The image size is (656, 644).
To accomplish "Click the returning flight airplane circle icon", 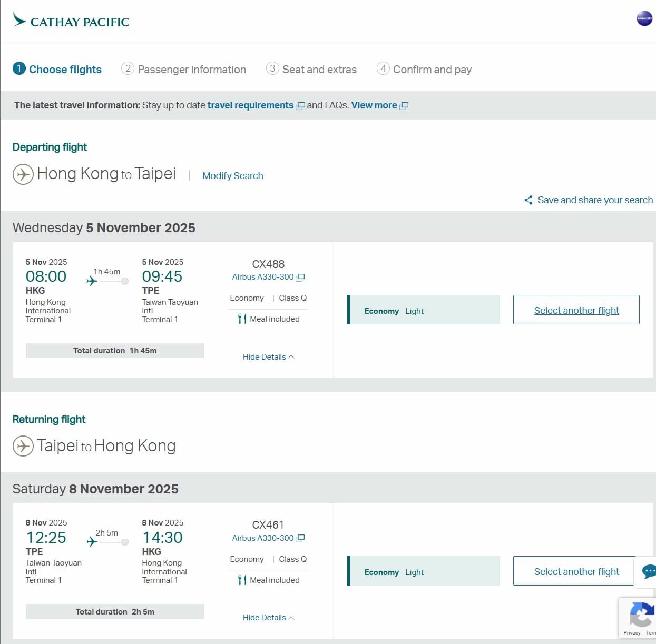I will click(x=23, y=446).
